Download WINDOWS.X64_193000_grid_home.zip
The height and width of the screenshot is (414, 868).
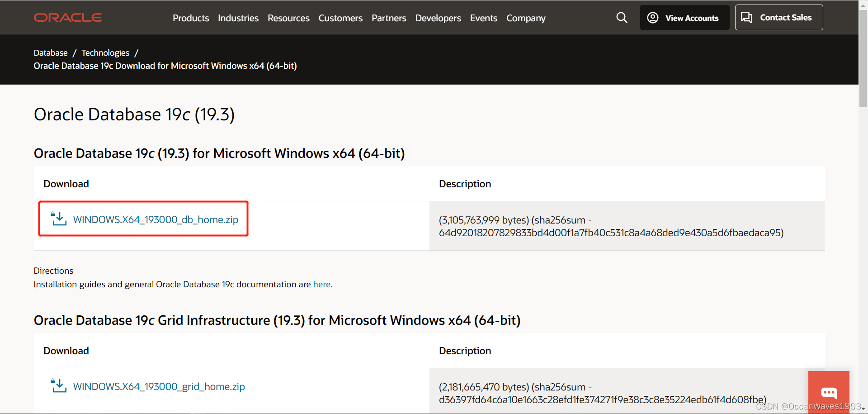click(x=159, y=386)
